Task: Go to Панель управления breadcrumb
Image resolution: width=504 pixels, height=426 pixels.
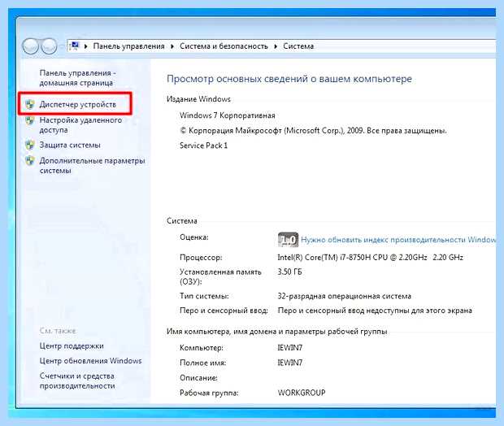Action: [x=129, y=46]
